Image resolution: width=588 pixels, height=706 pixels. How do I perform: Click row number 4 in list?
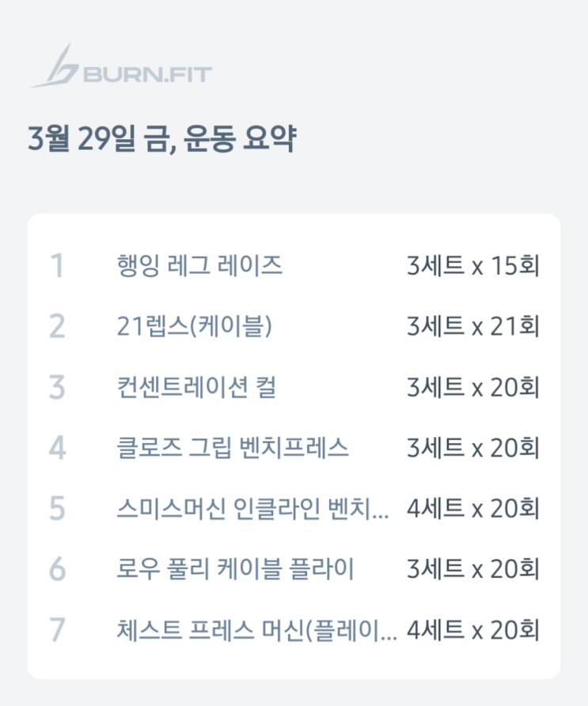point(55,448)
